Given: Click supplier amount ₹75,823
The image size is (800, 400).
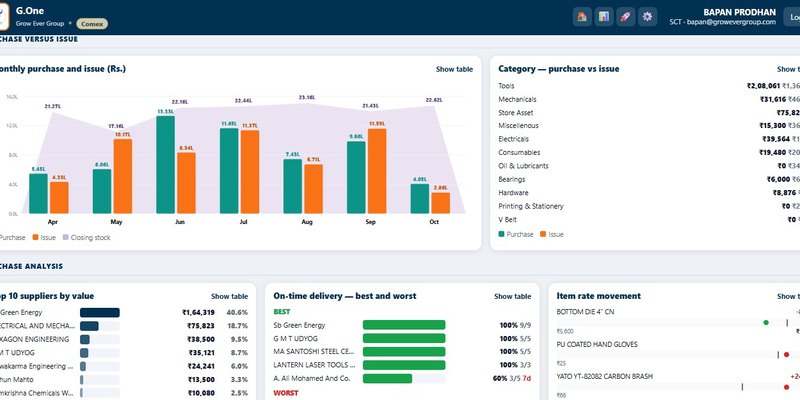Looking at the screenshot, I should pos(201,326).
